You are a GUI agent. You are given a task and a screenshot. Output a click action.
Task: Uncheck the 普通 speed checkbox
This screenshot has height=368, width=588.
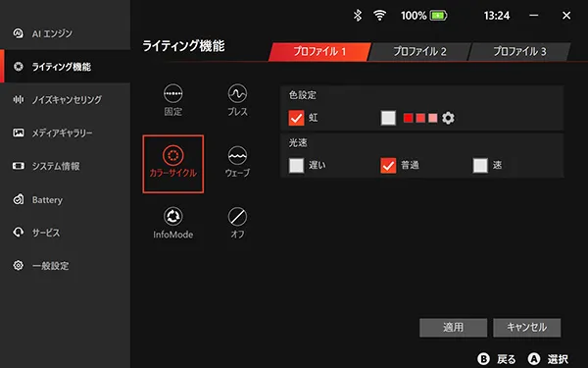[x=388, y=165]
